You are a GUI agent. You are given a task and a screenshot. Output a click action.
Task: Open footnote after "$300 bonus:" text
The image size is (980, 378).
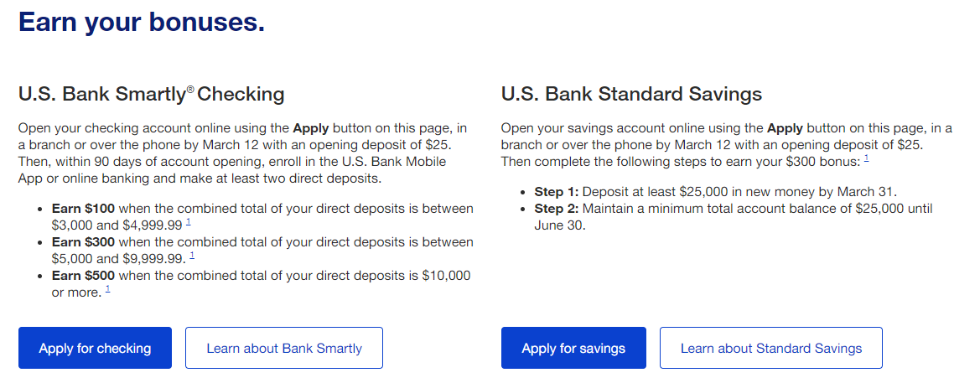(x=866, y=159)
